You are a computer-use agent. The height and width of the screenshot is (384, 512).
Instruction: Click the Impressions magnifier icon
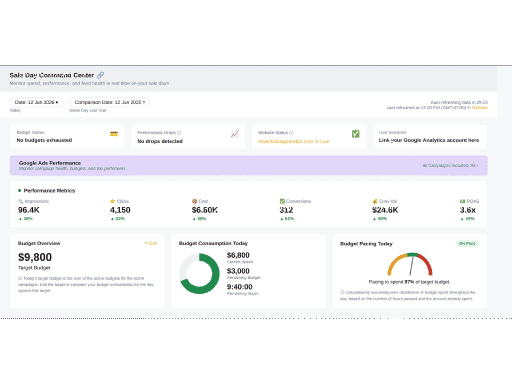[20, 201]
